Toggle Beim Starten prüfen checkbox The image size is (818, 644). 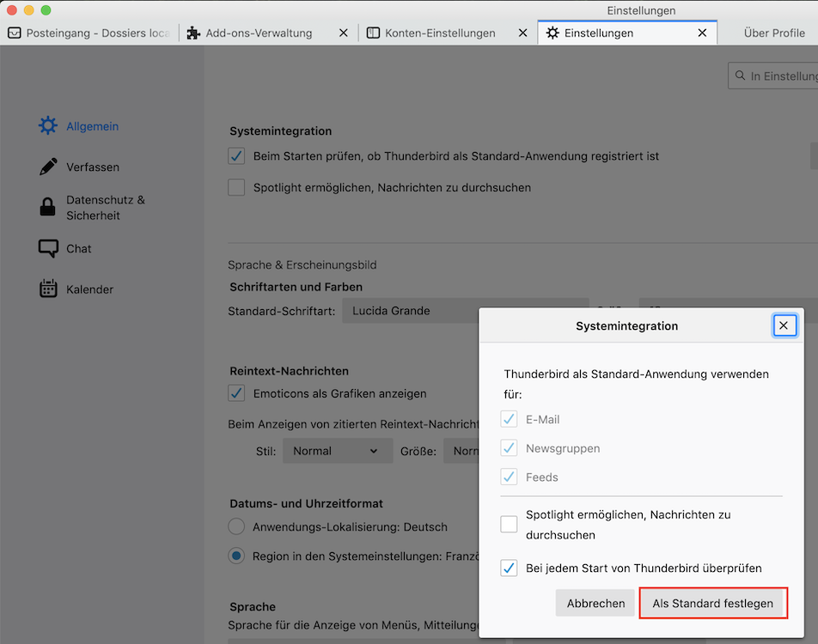[x=236, y=156]
